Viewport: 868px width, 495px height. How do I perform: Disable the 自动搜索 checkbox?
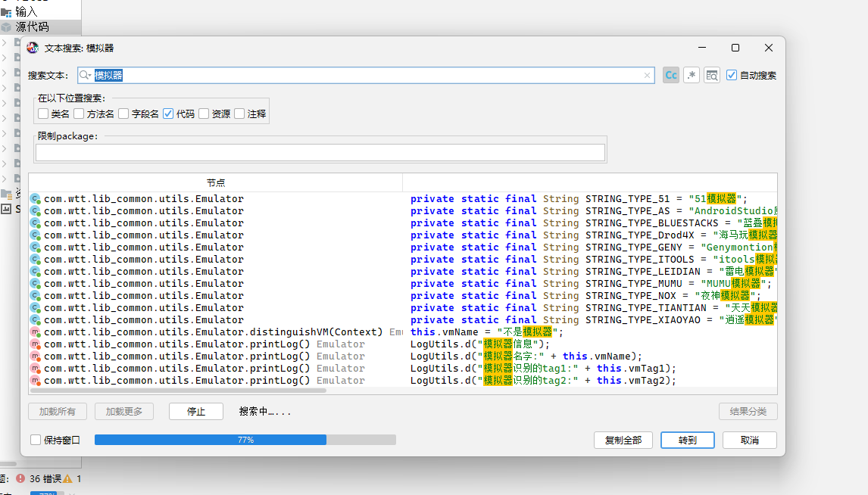point(731,75)
